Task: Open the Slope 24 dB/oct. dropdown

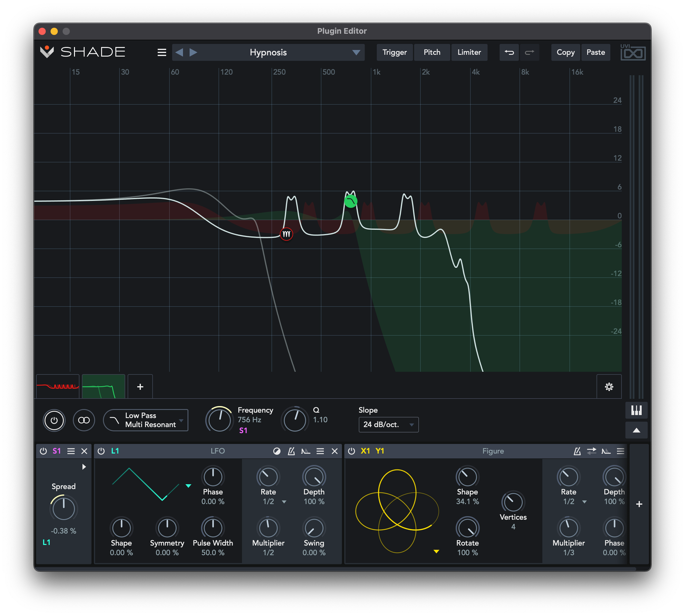Action: (x=388, y=424)
